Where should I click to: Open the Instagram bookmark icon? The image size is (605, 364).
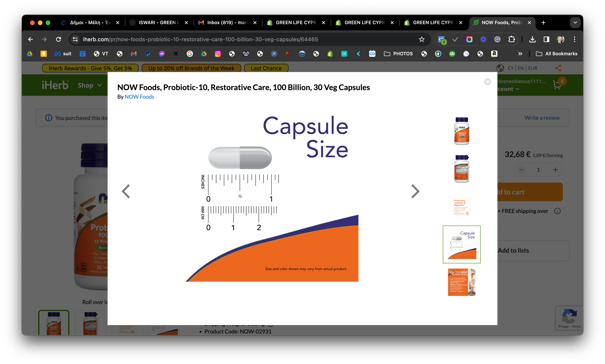218,54
